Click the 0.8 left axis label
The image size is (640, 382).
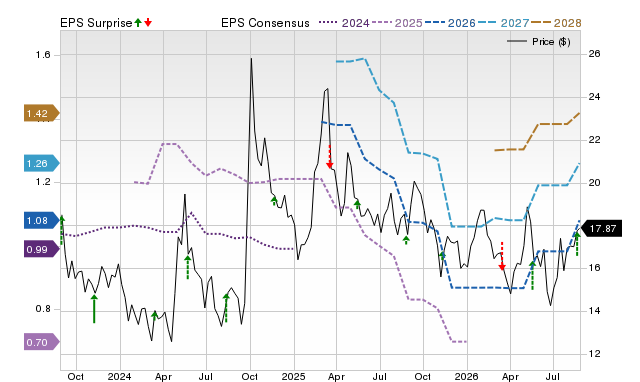(43, 309)
